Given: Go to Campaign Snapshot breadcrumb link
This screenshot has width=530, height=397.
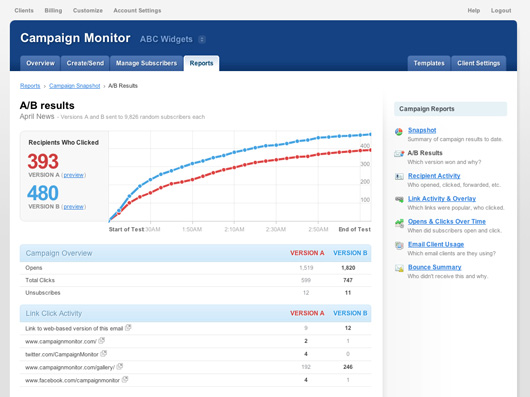Looking at the screenshot, I should point(75,86).
